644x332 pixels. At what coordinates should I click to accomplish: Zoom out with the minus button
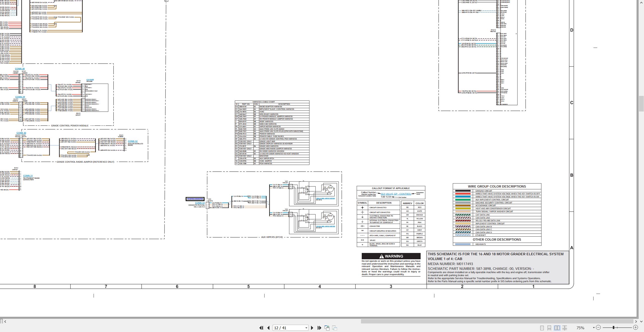598,327
